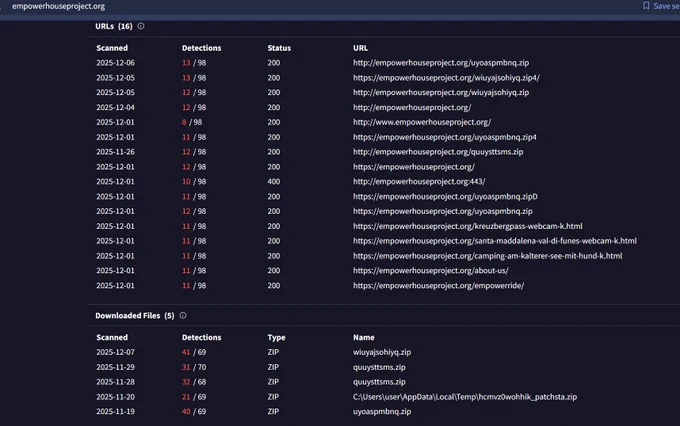680x426 pixels.
Task: Click the info icon beside Downloaded Files (5)
Action: (183, 315)
